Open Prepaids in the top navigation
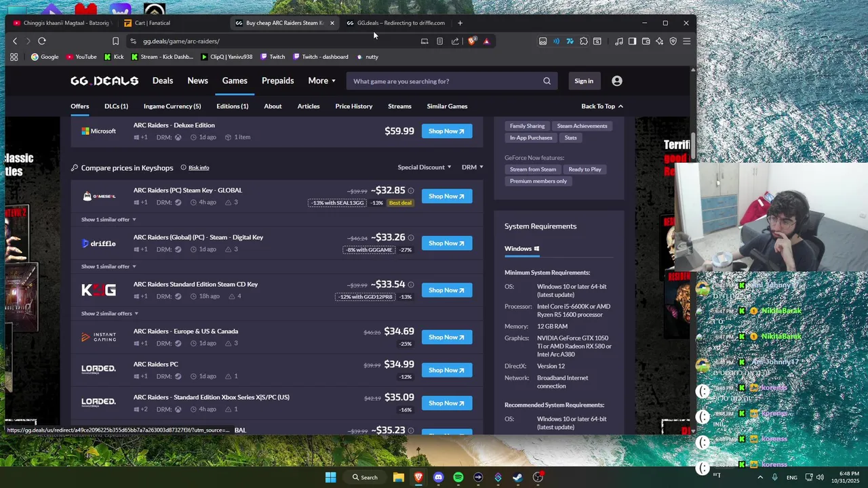 tap(278, 81)
